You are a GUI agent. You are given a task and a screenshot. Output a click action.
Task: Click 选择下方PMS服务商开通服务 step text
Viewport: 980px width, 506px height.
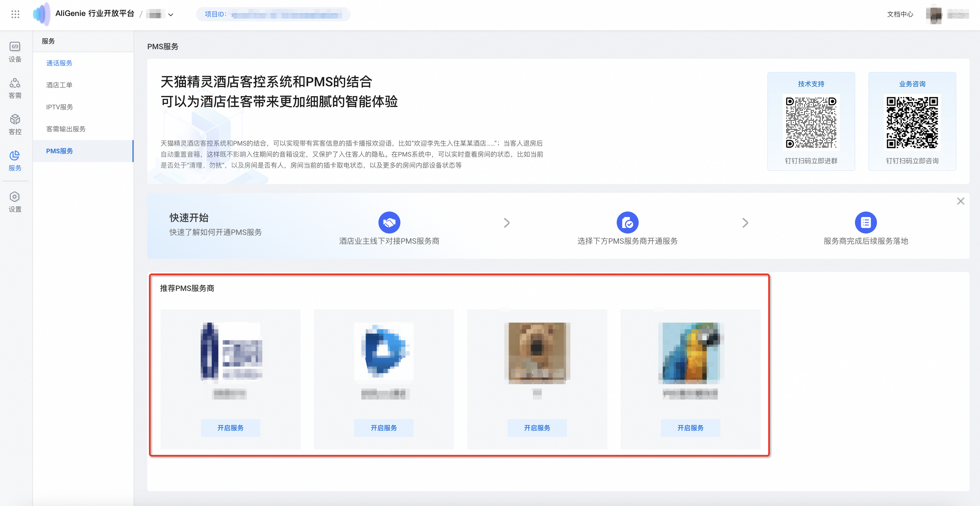pos(627,241)
